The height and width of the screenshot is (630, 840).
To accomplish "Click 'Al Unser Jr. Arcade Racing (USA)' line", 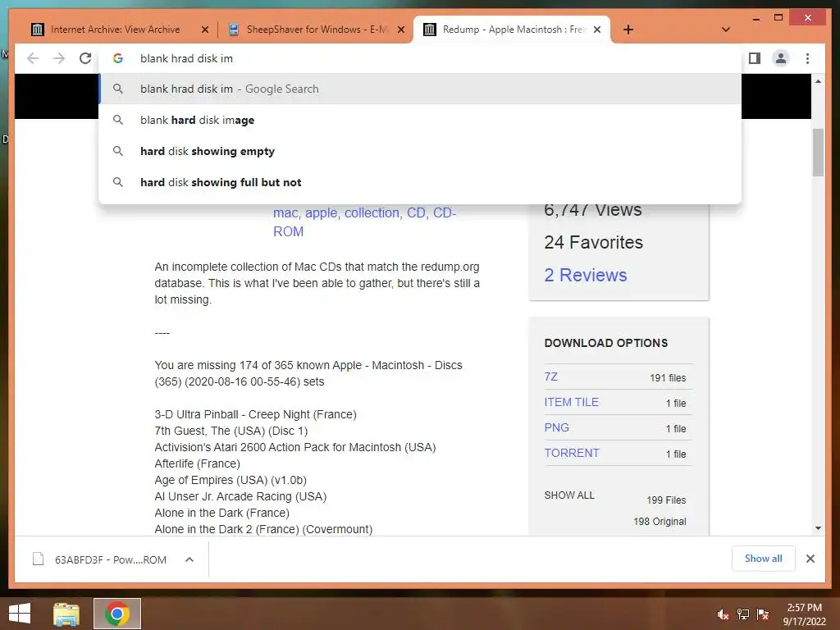I will point(240,496).
